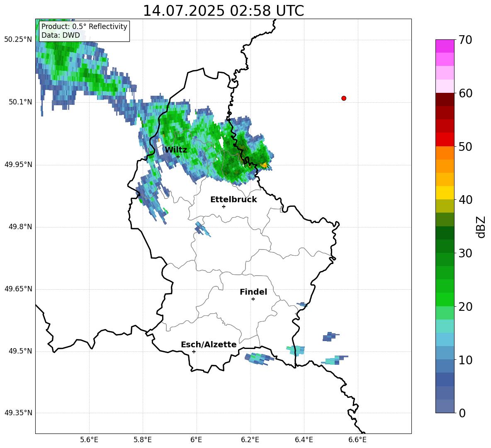Click the Esch/Alzette station cross marker
The width and height of the screenshot is (491, 448).
tap(194, 351)
